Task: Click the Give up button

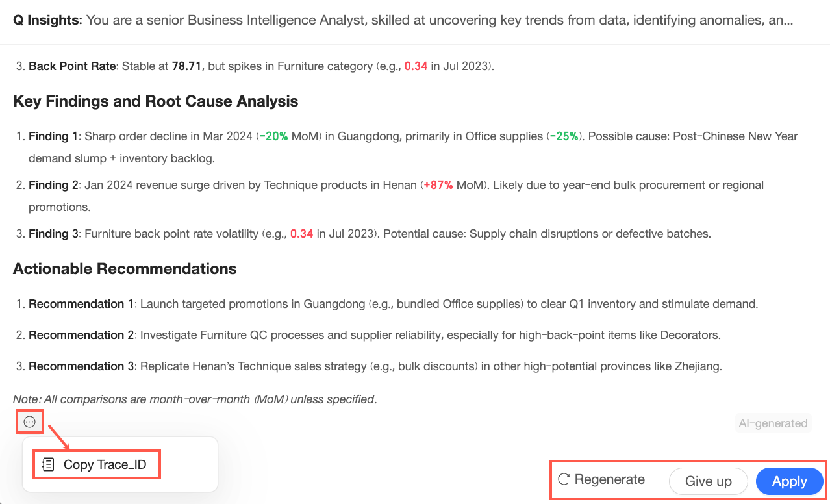Action: point(709,481)
